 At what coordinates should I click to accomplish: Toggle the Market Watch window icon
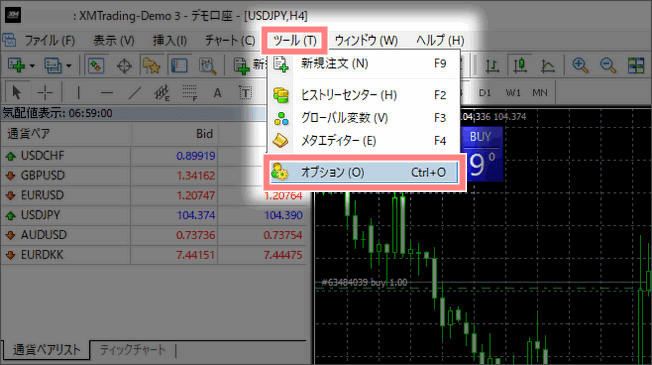(96, 65)
